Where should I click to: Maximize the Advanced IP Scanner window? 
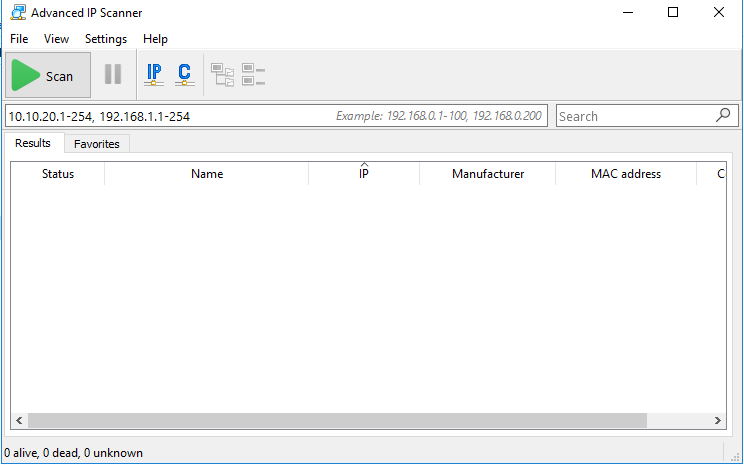coord(673,12)
